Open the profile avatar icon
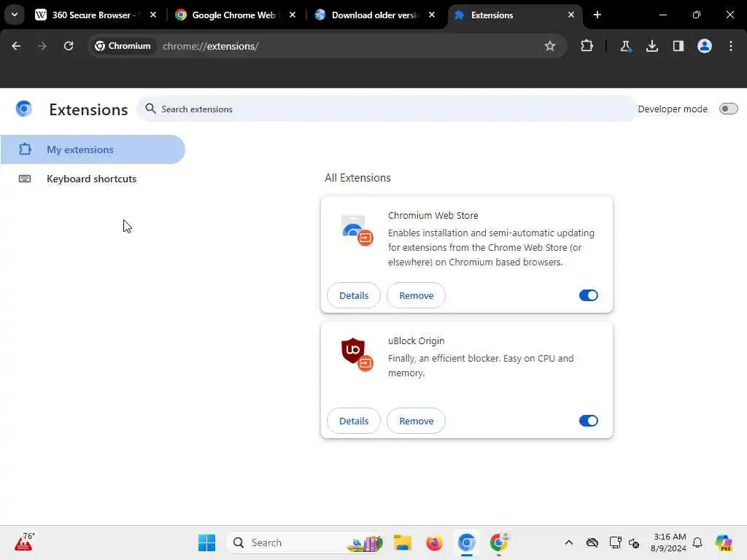747x560 pixels. 705,46
